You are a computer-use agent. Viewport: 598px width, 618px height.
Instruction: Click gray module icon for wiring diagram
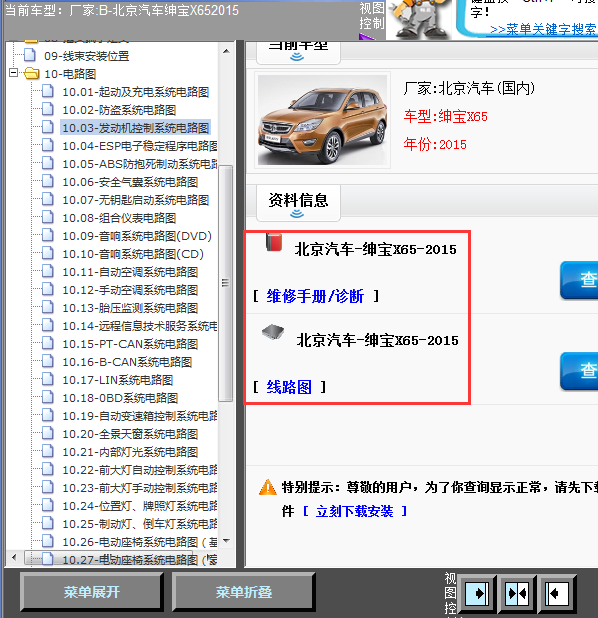point(273,332)
